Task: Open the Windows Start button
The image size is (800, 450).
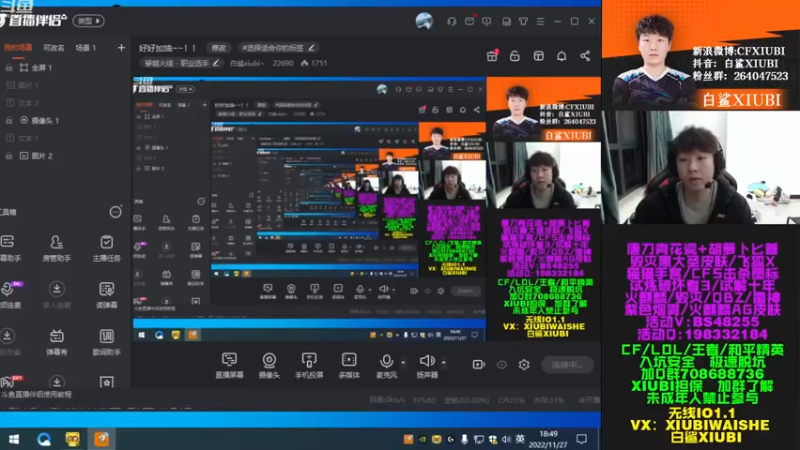Action: (14, 439)
